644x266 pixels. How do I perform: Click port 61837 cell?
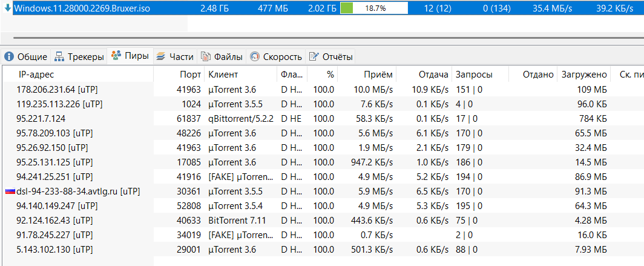click(x=188, y=119)
